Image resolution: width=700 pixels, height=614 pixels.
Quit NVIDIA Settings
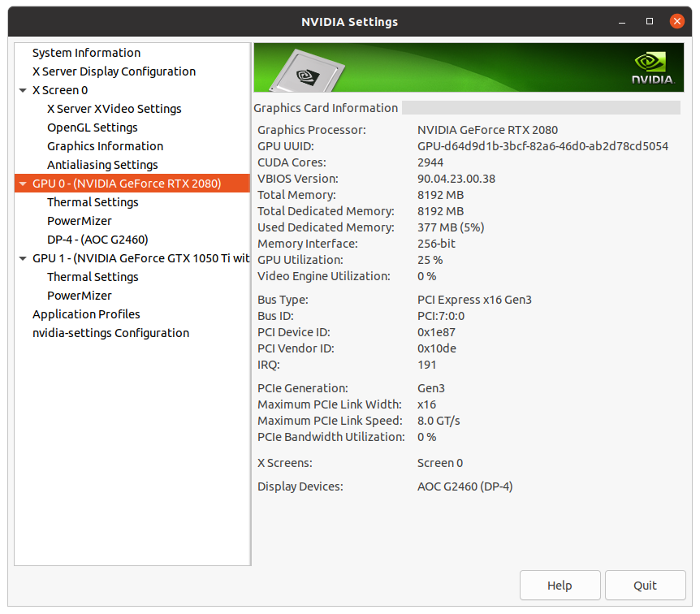coord(645,585)
